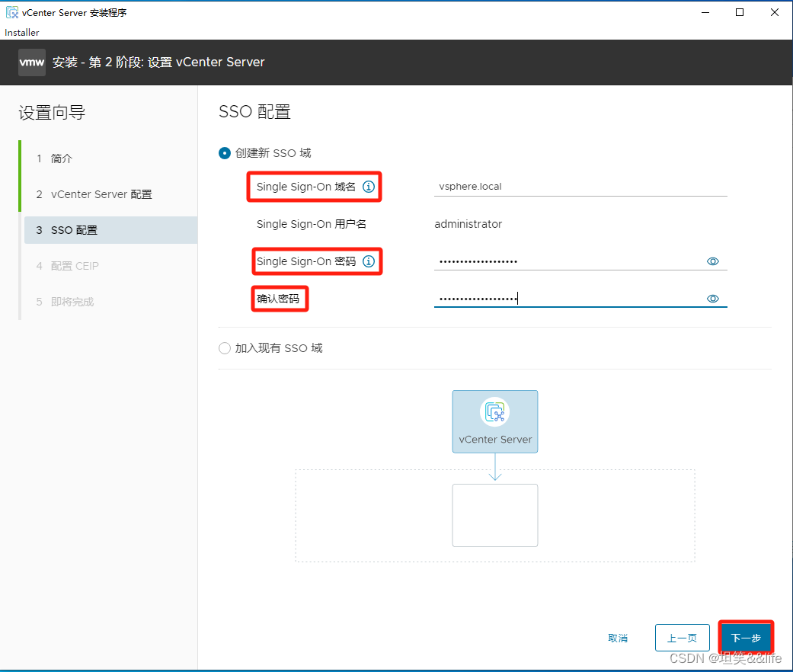Maximize the installer window

(x=740, y=12)
